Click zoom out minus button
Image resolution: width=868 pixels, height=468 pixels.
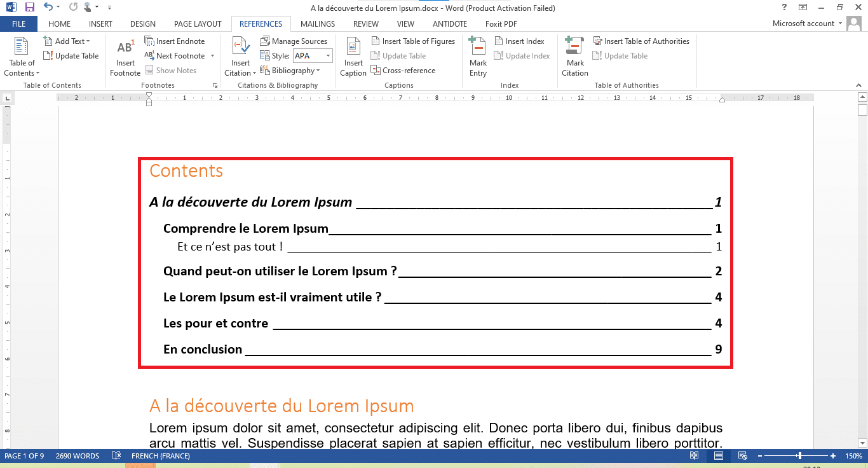[x=759, y=456]
